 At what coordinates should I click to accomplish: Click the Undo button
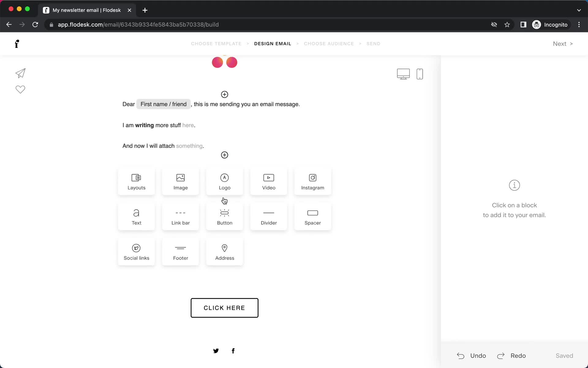(472, 356)
